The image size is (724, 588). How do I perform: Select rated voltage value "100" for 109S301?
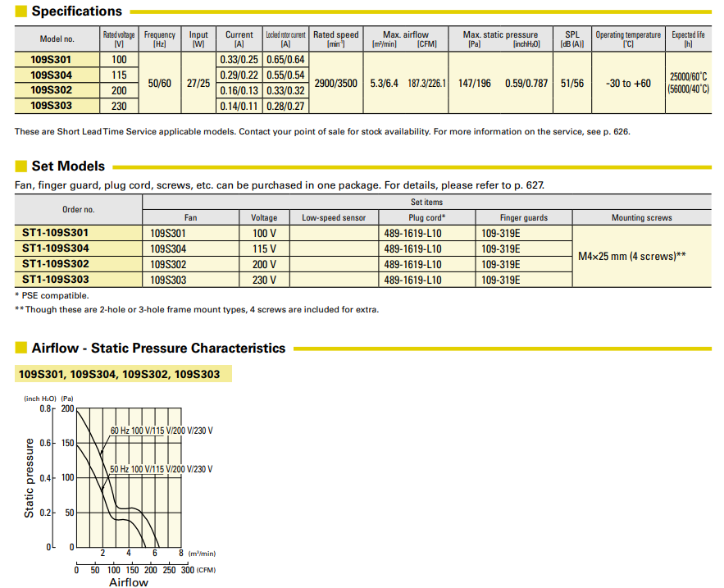click(119, 60)
